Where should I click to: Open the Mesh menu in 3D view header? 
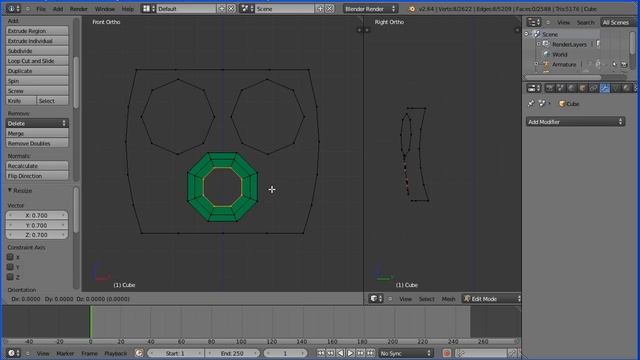[x=448, y=299]
